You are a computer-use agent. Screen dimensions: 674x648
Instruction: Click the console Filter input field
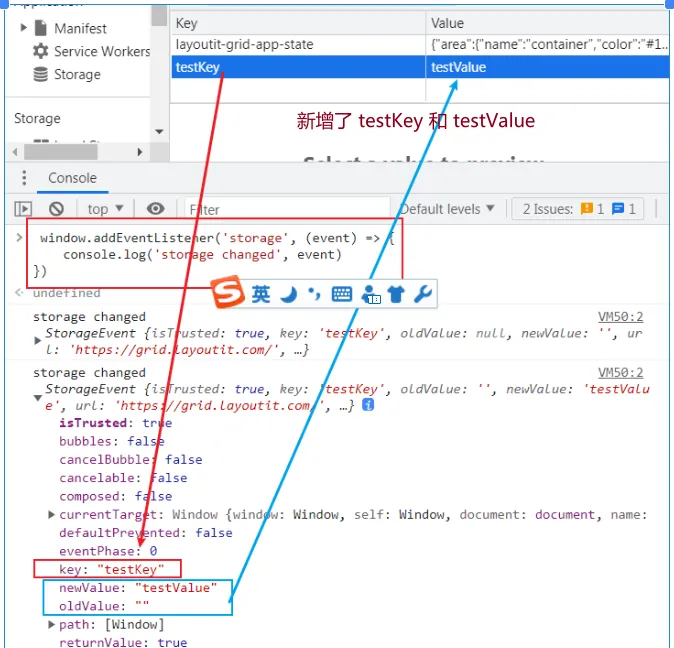(x=285, y=209)
